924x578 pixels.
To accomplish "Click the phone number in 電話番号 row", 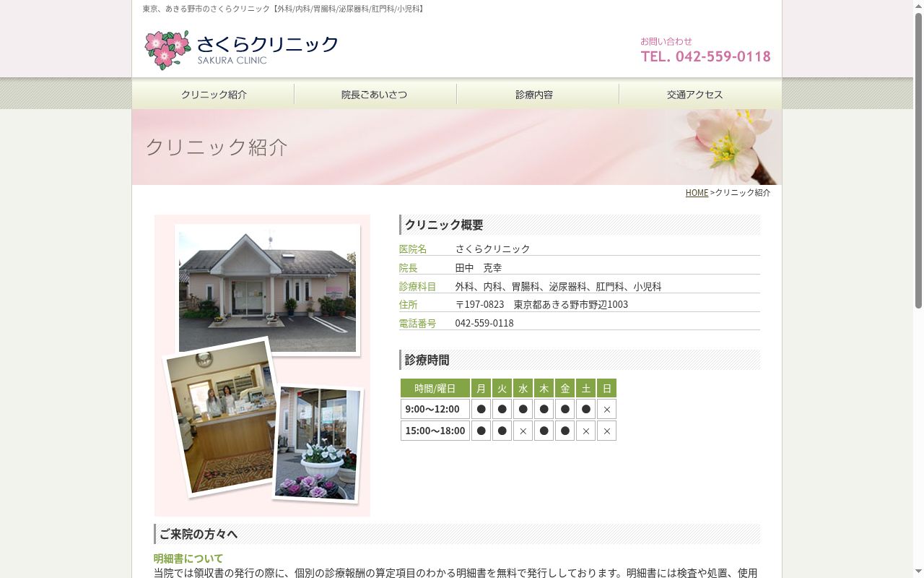I will click(x=484, y=323).
